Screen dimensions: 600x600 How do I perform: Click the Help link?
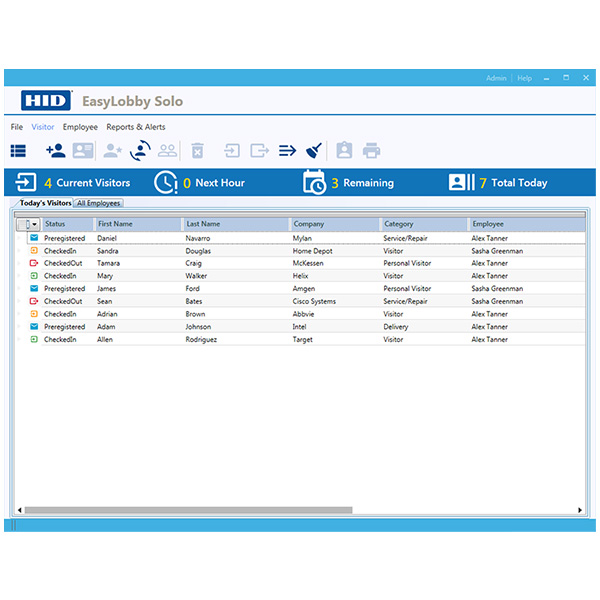point(525,78)
